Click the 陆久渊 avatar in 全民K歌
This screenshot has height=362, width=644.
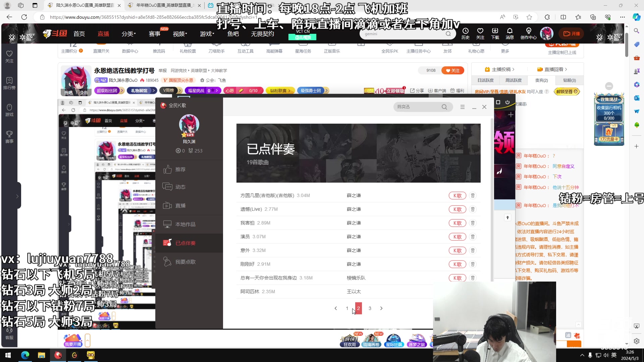(189, 125)
